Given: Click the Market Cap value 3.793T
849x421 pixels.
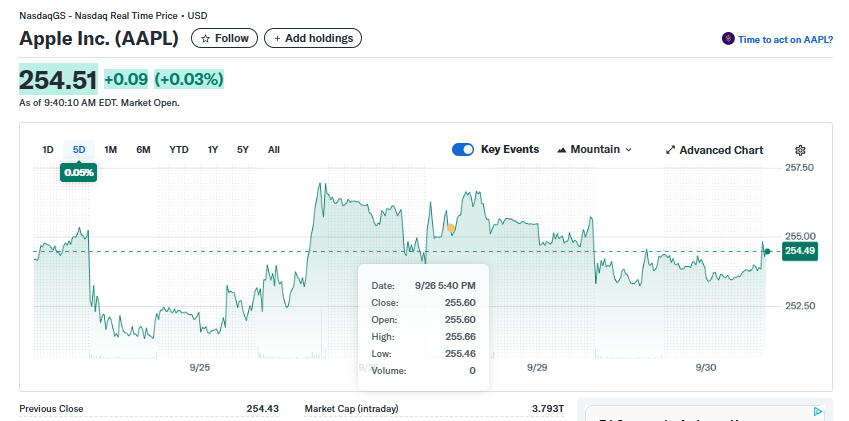Looking at the screenshot, I should coord(548,409).
